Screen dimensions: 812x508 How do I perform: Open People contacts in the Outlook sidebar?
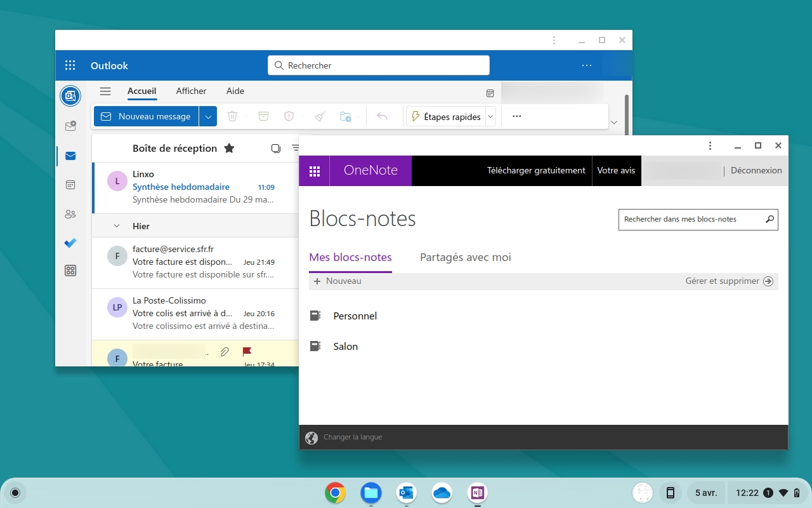tap(70, 214)
